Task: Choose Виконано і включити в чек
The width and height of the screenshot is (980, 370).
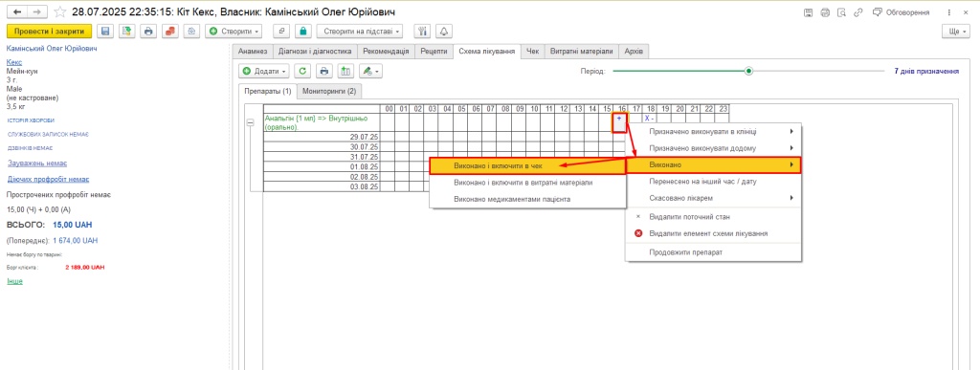Action: [x=527, y=166]
